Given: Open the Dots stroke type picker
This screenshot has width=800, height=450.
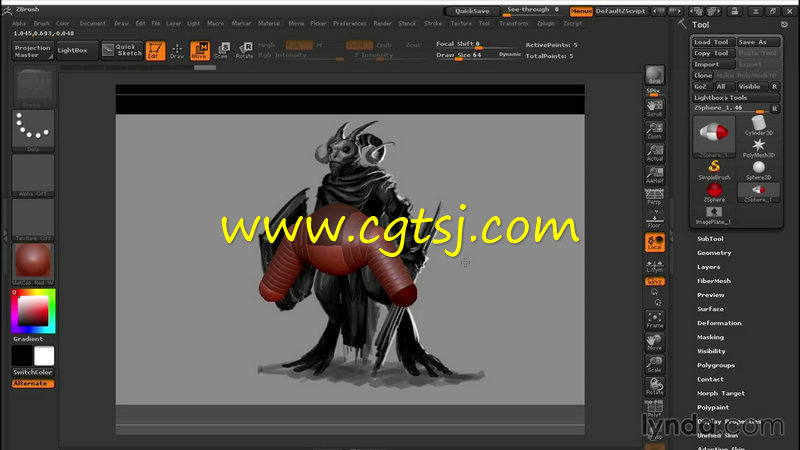Looking at the screenshot, I should tap(33, 131).
